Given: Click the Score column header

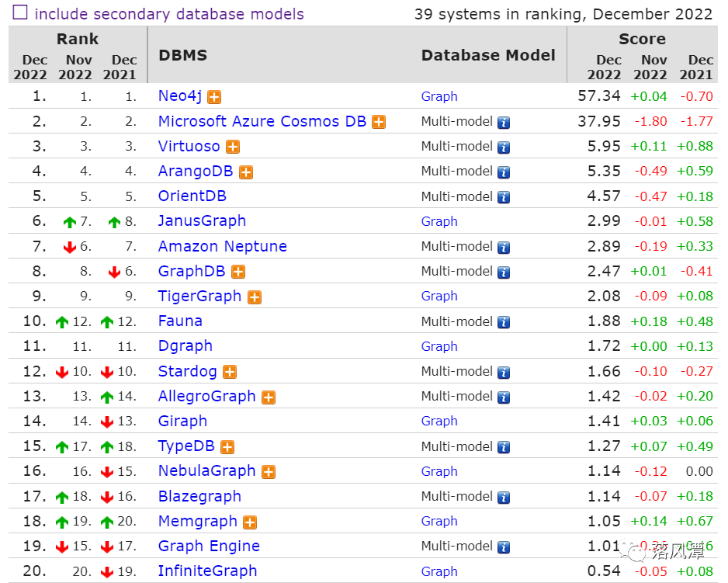Looking at the screenshot, I should [642, 39].
